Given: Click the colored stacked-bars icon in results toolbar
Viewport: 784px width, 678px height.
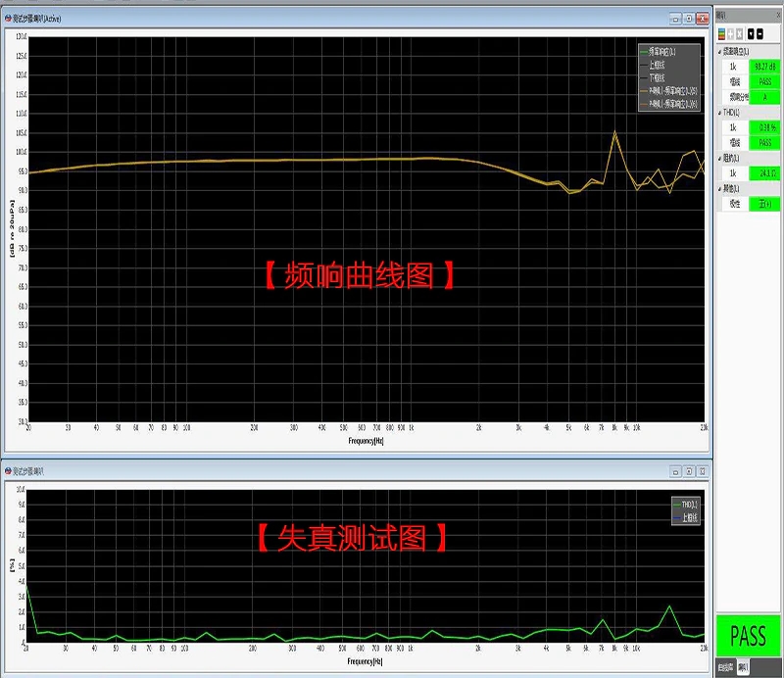Looking at the screenshot, I should [x=721, y=34].
